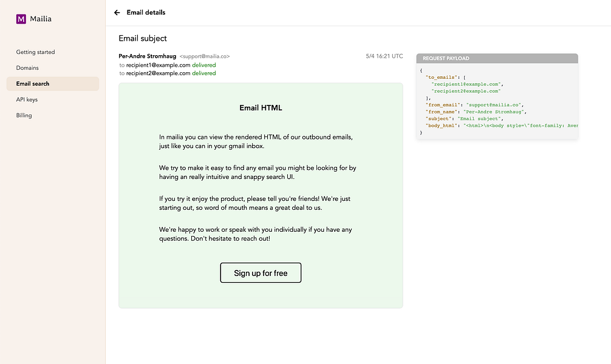This screenshot has height=364, width=611.
Task: Click "recipient1@example.com" value in payload JSON
Action: pyautogui.click(x=466, y=84)
